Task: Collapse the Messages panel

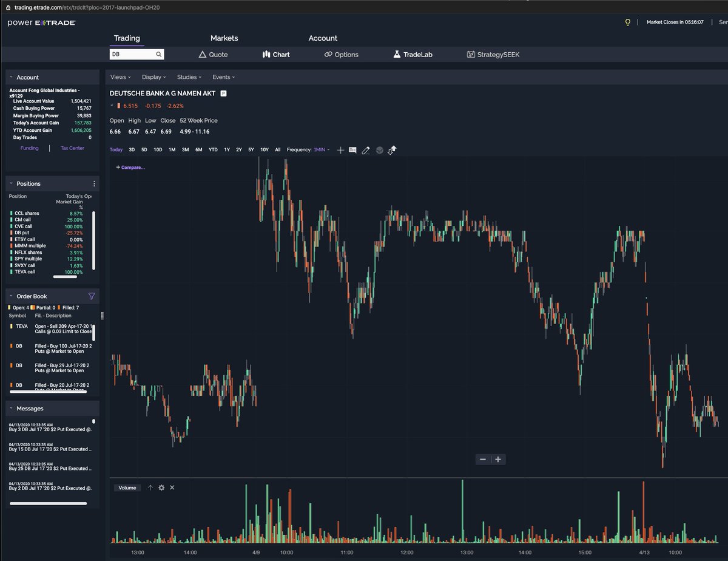Action: click(x=11, y=409)
